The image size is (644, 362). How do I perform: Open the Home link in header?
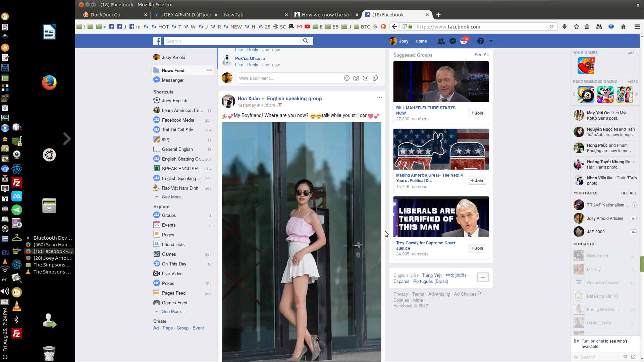coord(421,41)
